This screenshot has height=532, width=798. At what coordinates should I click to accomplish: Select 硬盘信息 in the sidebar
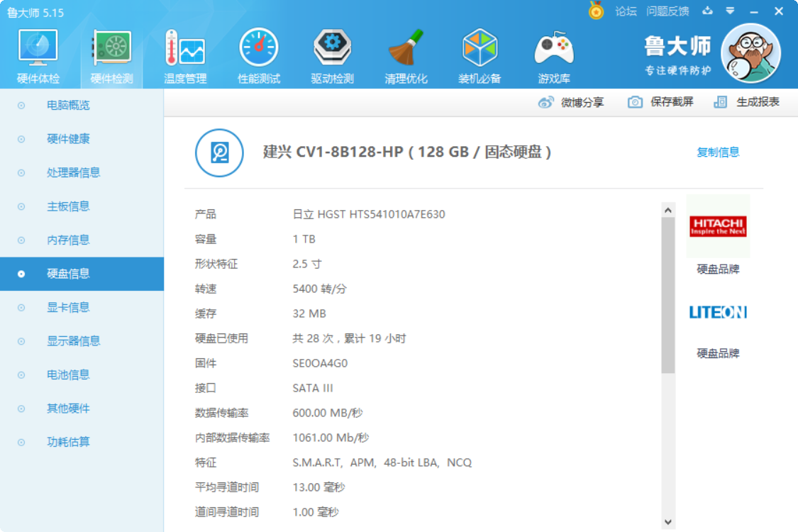pyautogui.click(x=82, y=274)
